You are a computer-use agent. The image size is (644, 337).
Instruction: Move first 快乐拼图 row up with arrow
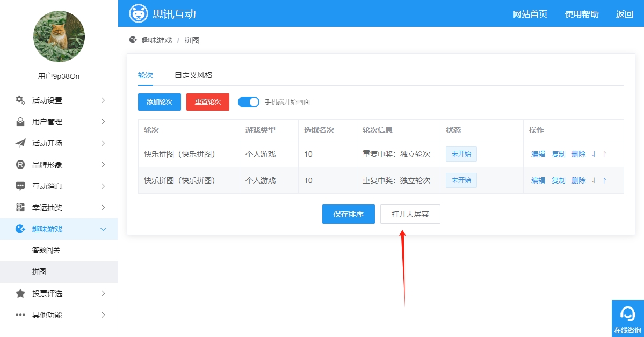pos(605,154)
